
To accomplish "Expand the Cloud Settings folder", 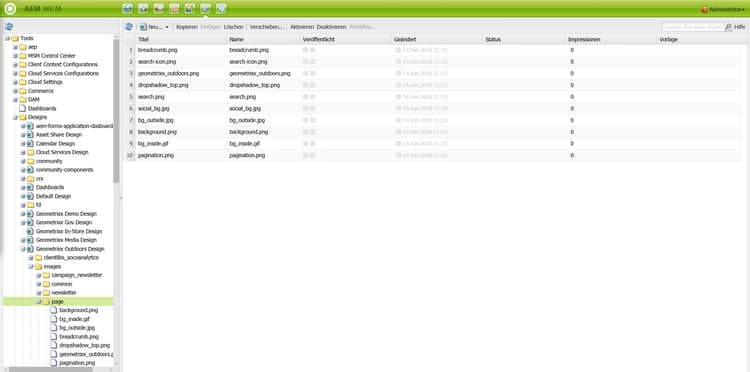I will click(x=15, y=82).
